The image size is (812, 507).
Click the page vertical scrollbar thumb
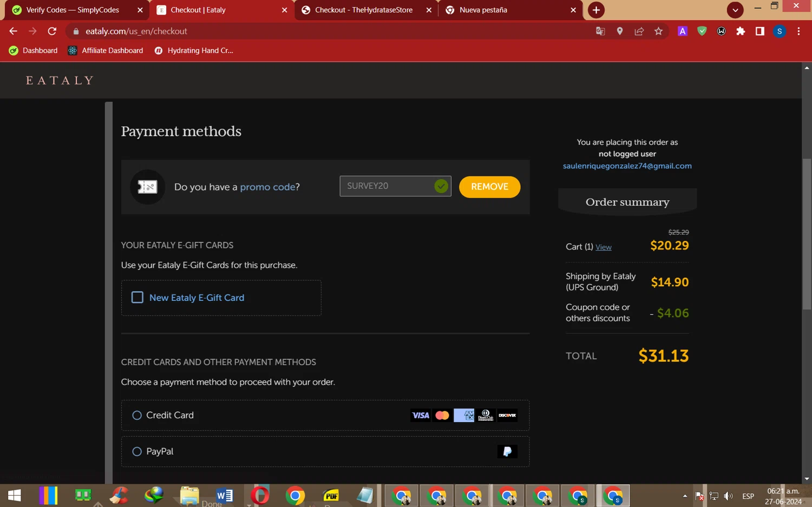click(807, 235)
